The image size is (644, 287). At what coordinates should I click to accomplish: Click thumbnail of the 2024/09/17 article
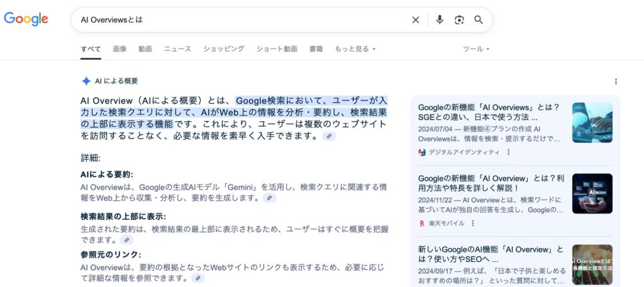coord(592,264)
